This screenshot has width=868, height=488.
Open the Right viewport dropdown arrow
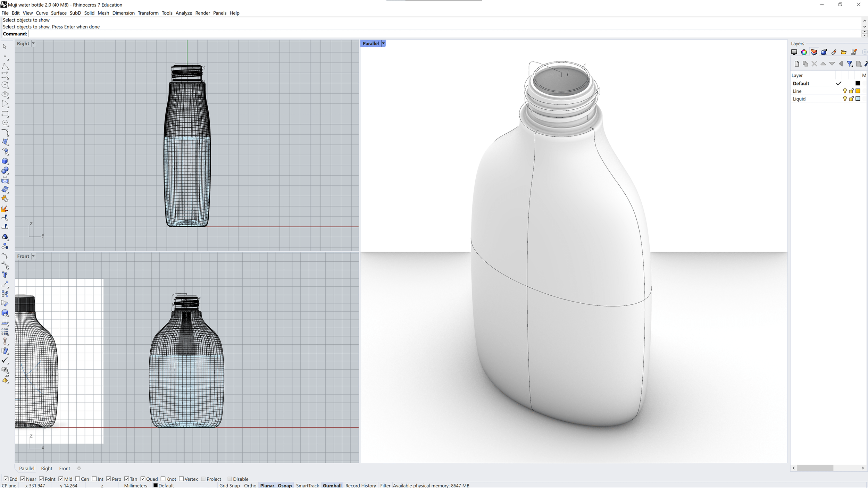[x=33, y=43]
